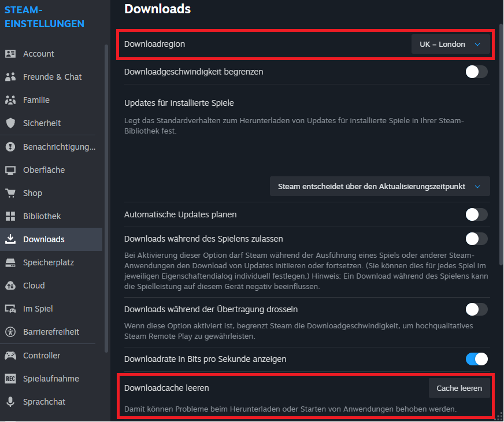Click the Cache leeren button
The image size is (504, 422).
pos(459,388)
